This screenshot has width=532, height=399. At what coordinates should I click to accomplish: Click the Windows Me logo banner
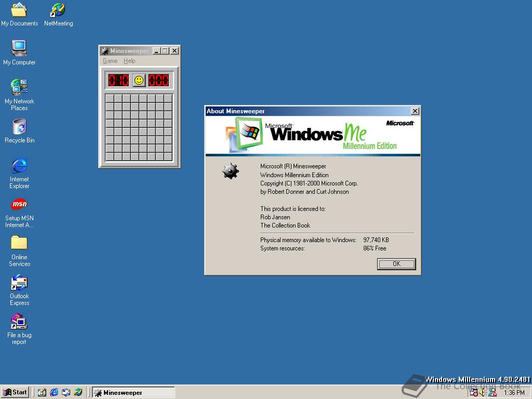pyautogui.click(x=313, y=136)
